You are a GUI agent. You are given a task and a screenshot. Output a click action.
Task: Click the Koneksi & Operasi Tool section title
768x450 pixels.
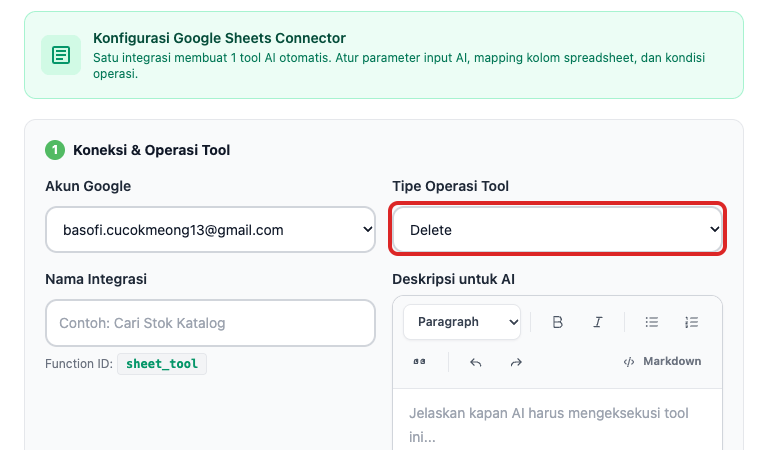[x=151, y=150]
